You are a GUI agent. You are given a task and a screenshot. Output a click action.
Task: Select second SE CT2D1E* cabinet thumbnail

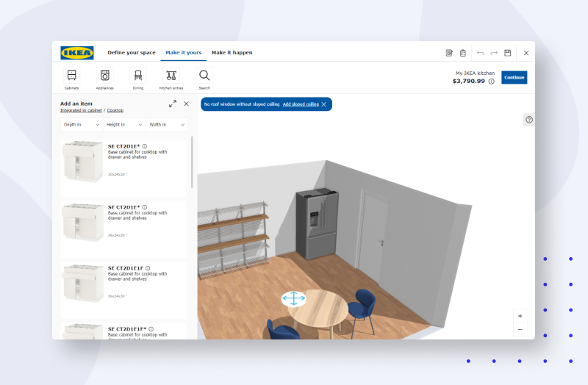click(x=82, y=223)
